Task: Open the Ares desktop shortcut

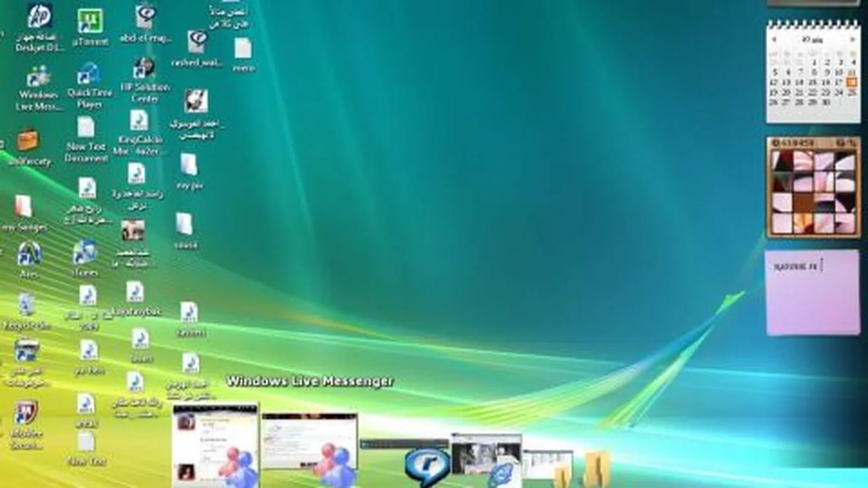Action: pyautogui.click(x=29, y=254)
